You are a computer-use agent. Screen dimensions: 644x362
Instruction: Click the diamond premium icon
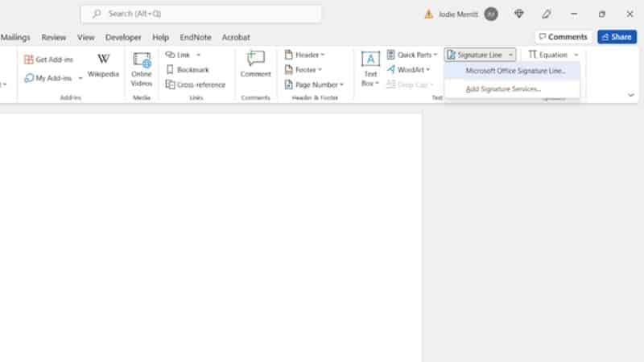(x=519, y=14)
